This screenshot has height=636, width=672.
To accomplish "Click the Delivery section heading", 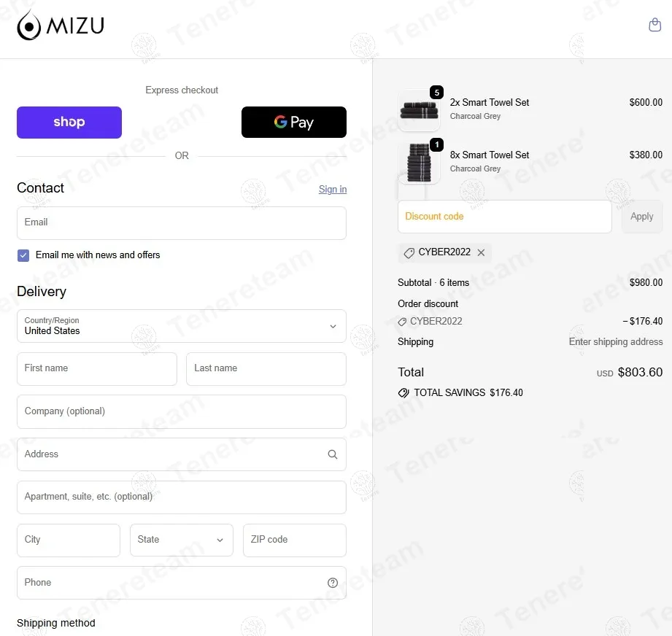I will 42,292.
